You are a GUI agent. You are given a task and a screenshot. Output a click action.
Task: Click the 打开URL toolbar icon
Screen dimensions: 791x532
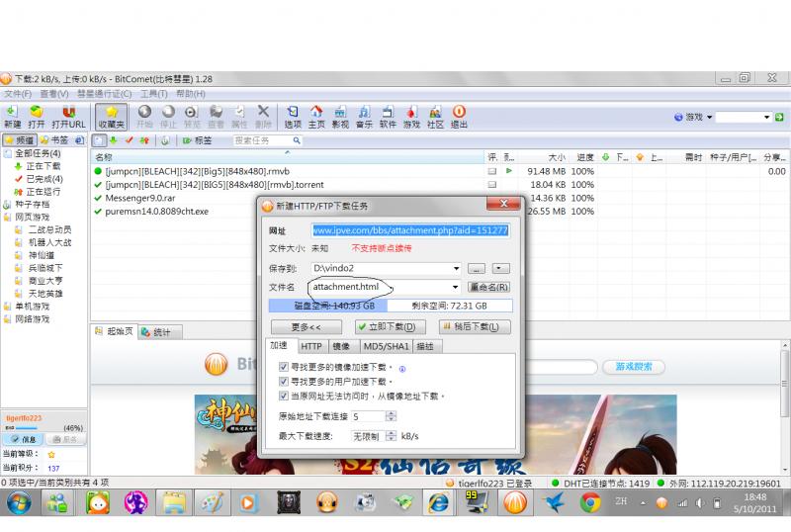coord(67,117)
